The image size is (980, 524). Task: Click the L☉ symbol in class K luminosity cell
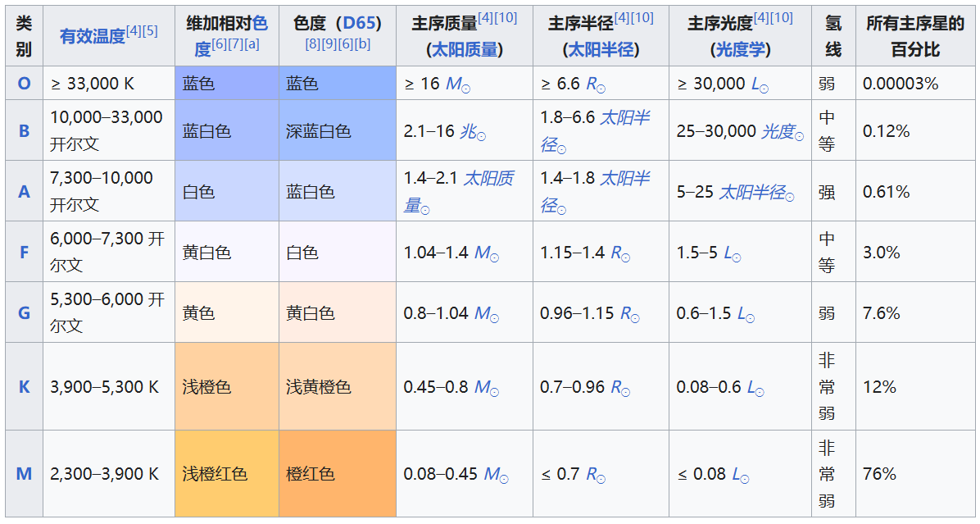(x=752, y=388)
